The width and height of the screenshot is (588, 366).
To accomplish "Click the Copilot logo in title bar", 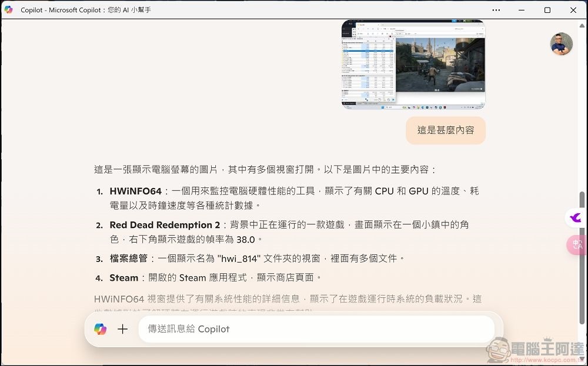I will (x=8, y=10).
